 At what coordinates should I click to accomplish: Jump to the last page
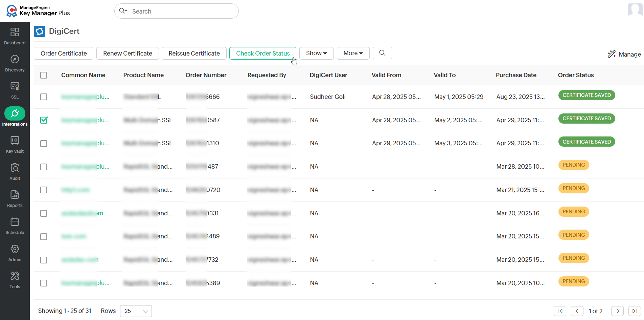tap(635, 311)
